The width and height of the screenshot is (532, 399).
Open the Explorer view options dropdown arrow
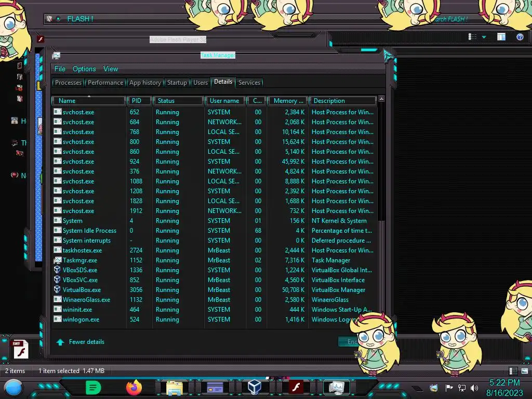point(484,37)
